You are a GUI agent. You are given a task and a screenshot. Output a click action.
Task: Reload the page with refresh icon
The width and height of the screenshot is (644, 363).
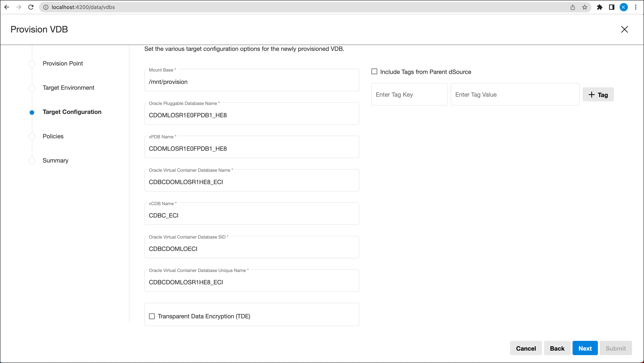coord(31,7)
